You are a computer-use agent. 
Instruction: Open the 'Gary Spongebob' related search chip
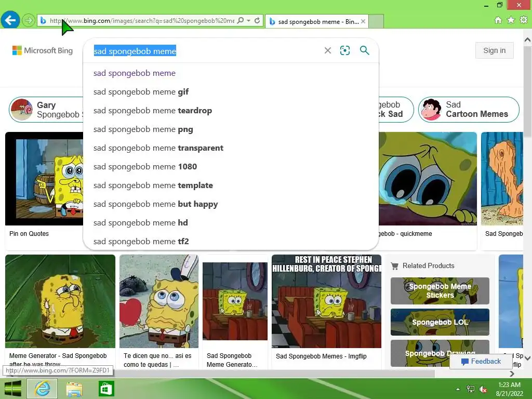[x=46, y=110]
